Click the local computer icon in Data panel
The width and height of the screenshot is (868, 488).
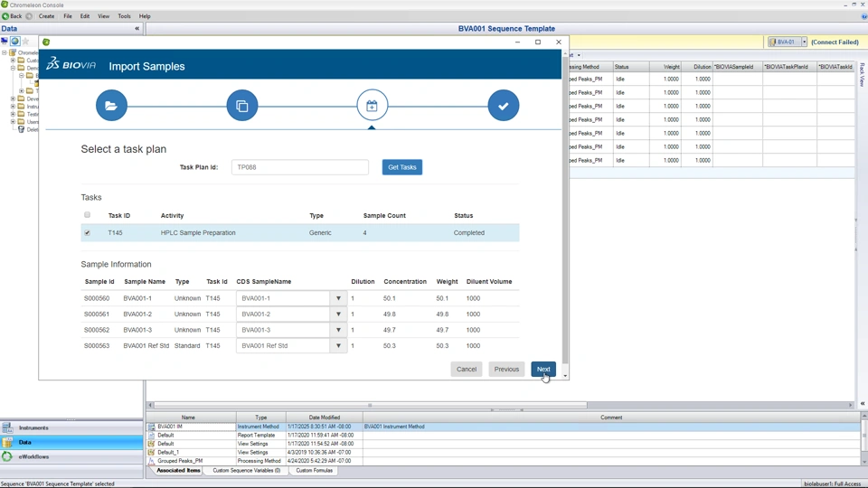tap(5, 42)
